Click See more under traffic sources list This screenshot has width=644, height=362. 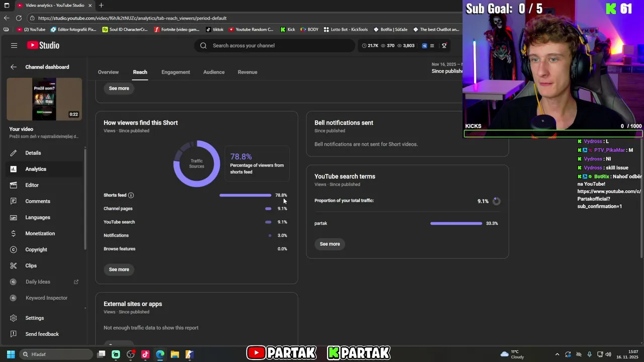click(x=119, y=269)
